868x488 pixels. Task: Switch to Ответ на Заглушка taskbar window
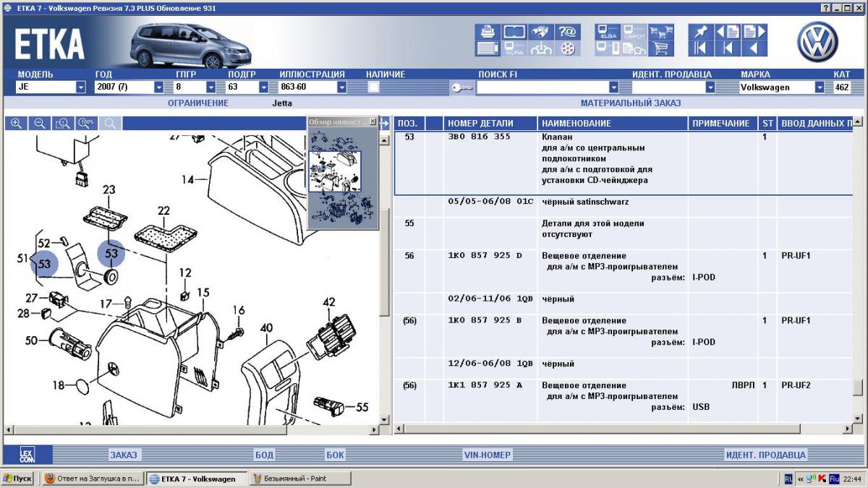tap(92, 479)
